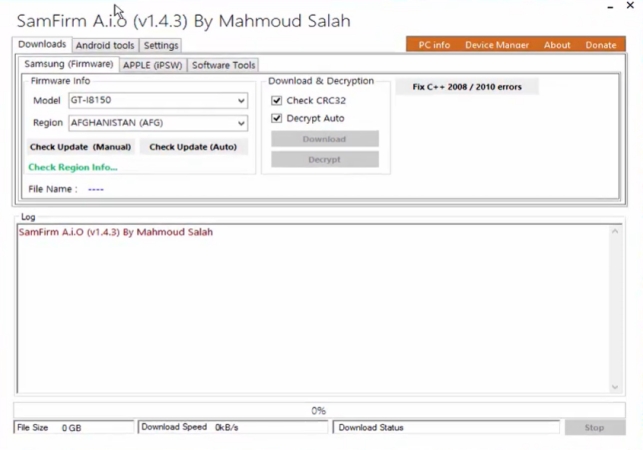643x450 pixels.
Task: Click the red SamFirm log entry line
Action: 116,232
